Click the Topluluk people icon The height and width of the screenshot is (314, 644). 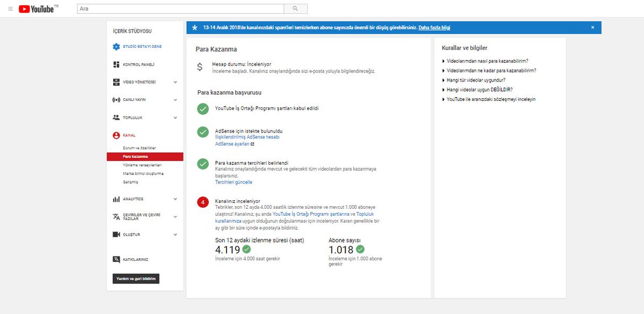(116, 118)
